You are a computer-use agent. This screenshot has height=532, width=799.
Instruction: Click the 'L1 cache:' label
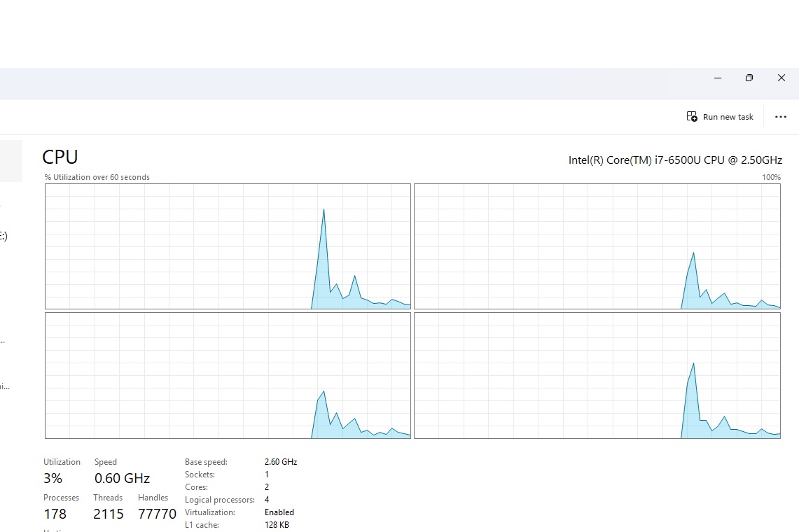coord(202,525)
